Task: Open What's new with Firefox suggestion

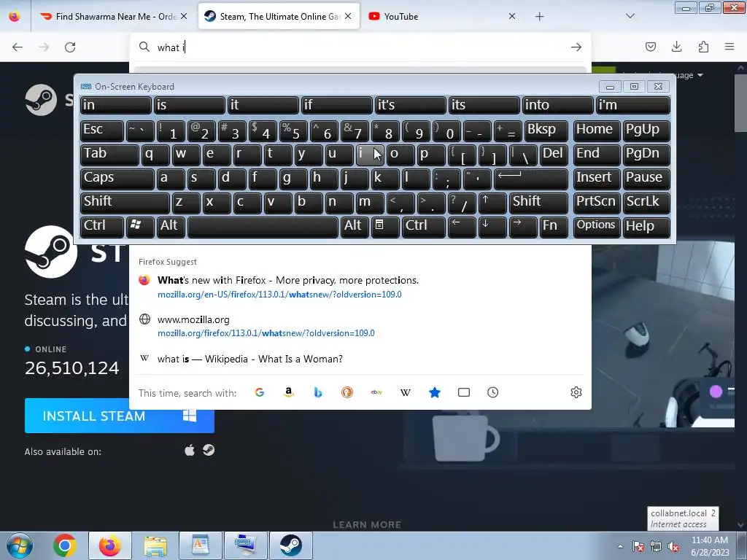Action: (360, 287)
